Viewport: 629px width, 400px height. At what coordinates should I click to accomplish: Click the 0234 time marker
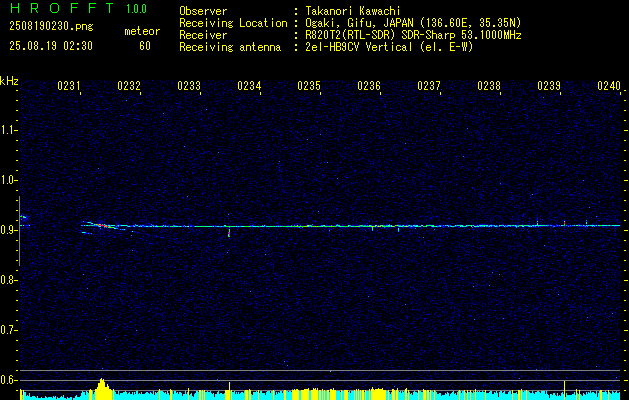(249, 86)
